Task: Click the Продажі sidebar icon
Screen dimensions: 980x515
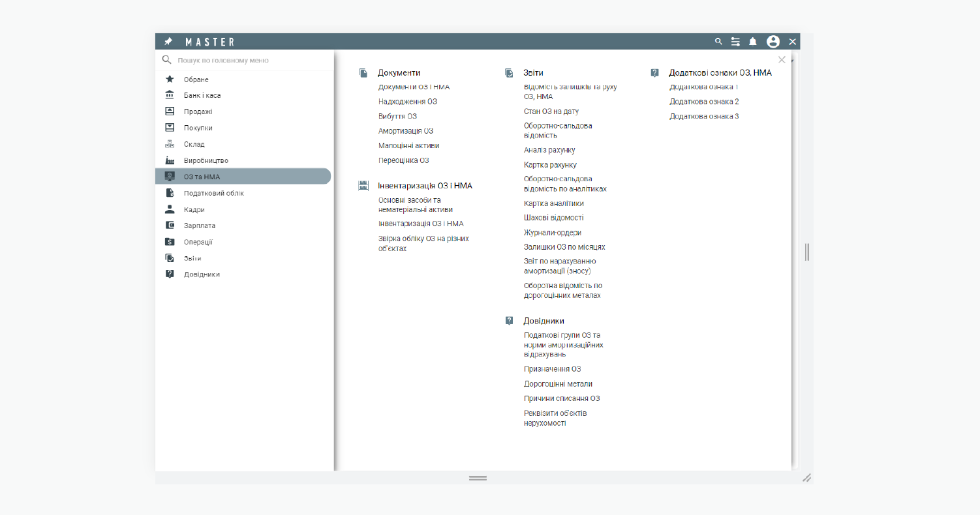Action: [170, 111]
